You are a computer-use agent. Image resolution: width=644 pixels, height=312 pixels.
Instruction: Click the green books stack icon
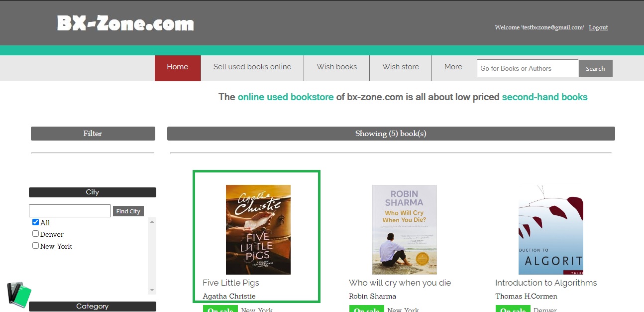19,294
